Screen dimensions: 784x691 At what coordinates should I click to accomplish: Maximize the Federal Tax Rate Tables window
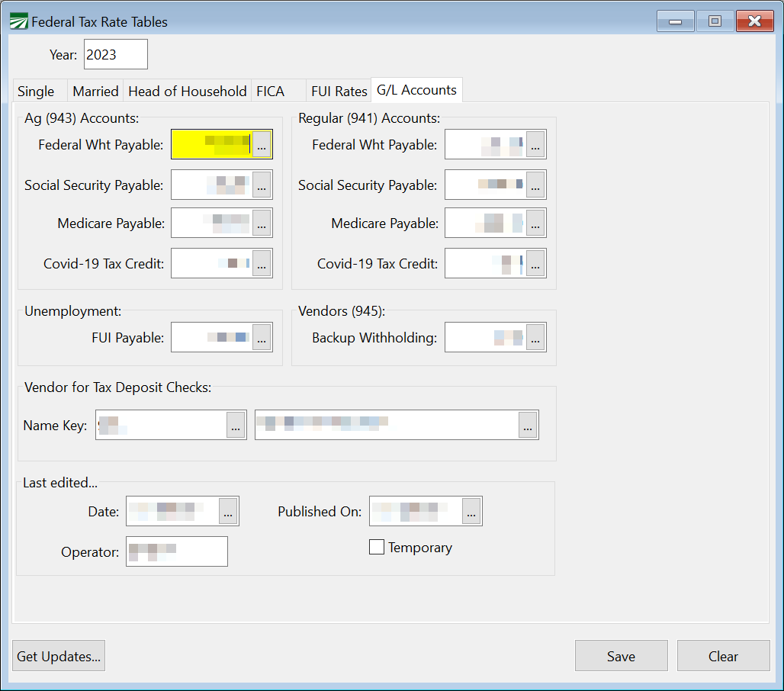(x=715, y=21)
